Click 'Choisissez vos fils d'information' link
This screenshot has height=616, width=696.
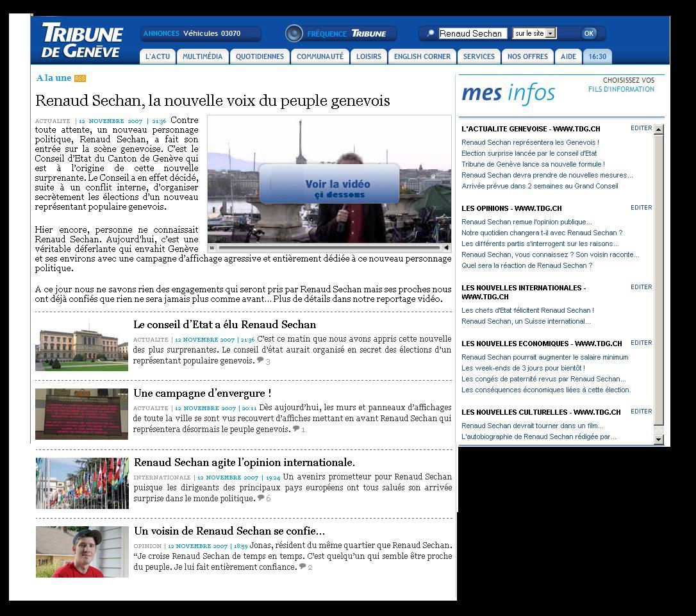[x=622, y=85]
